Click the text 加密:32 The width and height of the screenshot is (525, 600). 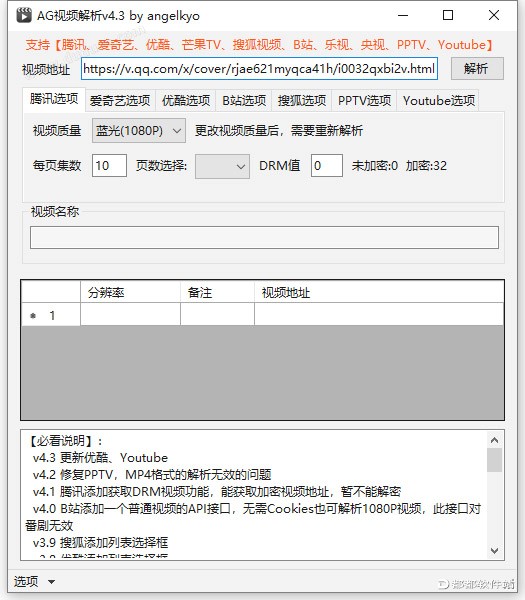(426, 166)
